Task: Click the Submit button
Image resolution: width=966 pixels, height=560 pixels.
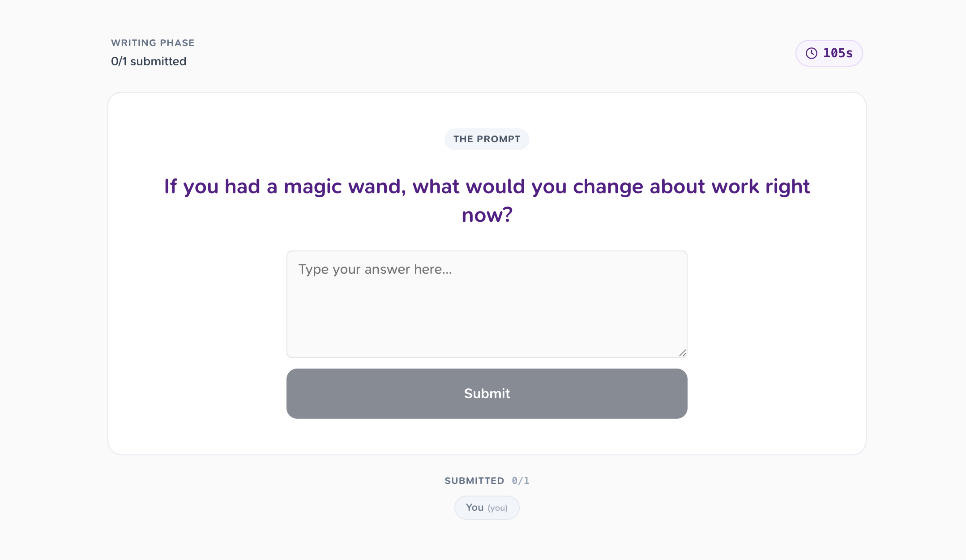Action: [x=487, y=394]
